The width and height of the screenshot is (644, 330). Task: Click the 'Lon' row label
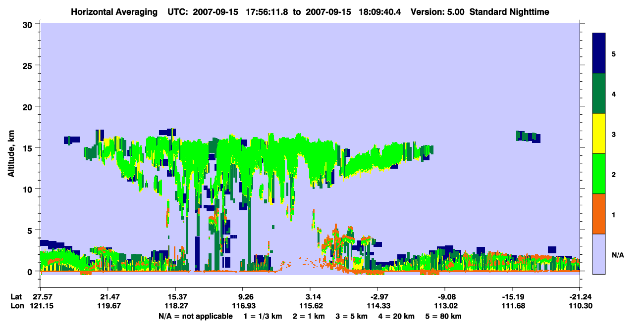pos(17,306)
